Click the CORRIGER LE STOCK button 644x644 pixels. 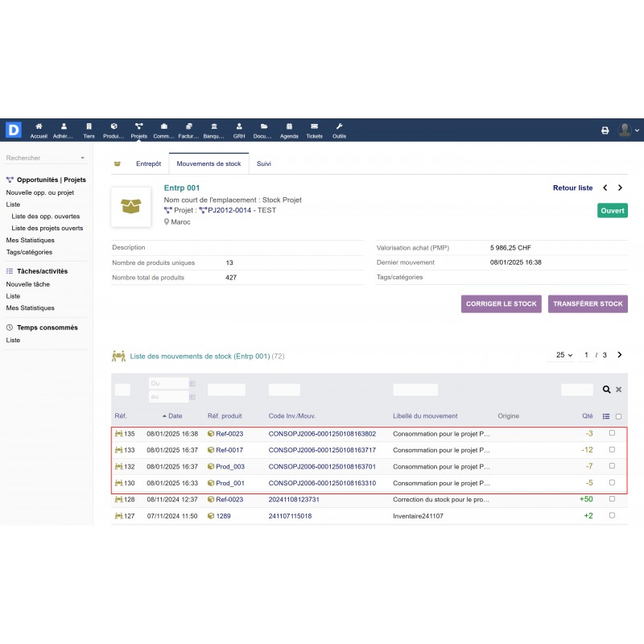(502, 304)
